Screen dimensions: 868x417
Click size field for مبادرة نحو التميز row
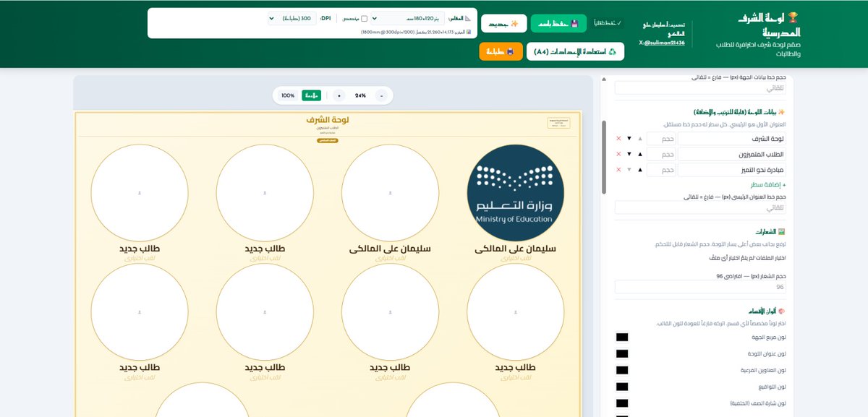click(661, 170)
